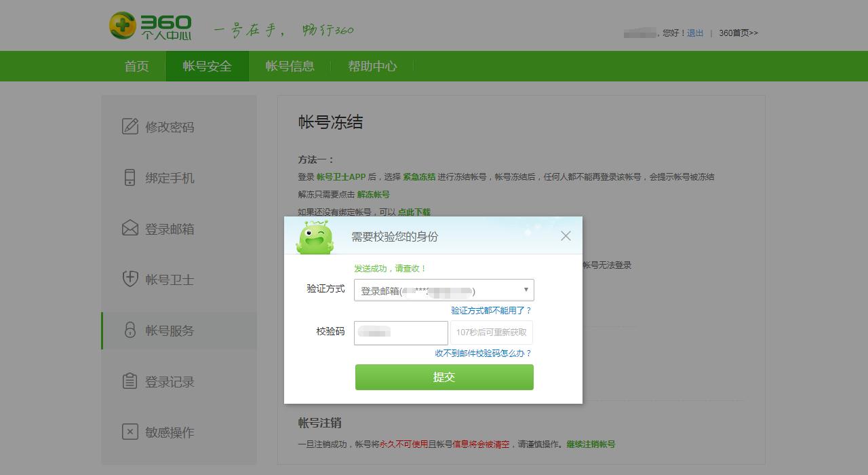Open 登录记录 via its clipboard icon

click(x=130, y=381)
